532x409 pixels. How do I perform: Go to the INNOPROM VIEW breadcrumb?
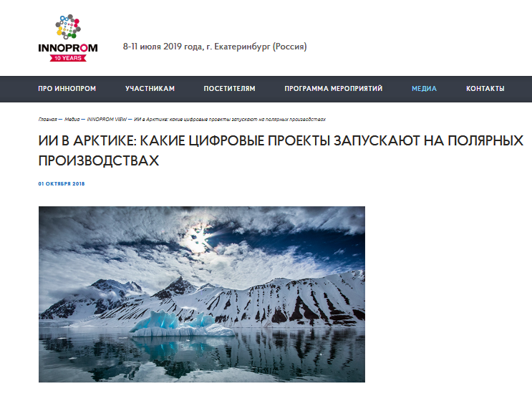click(107, 119)
